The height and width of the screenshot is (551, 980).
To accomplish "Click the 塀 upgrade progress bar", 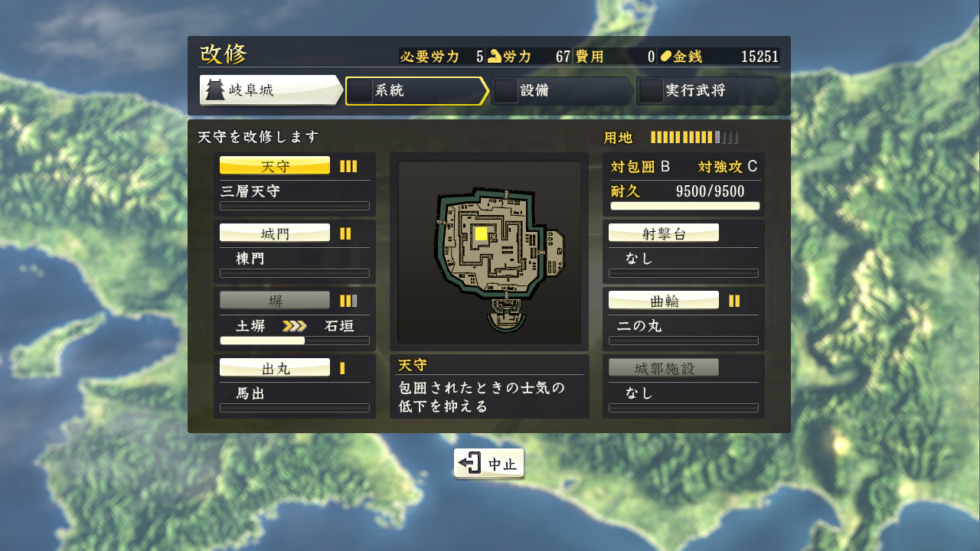I will (x=295, y=341).
